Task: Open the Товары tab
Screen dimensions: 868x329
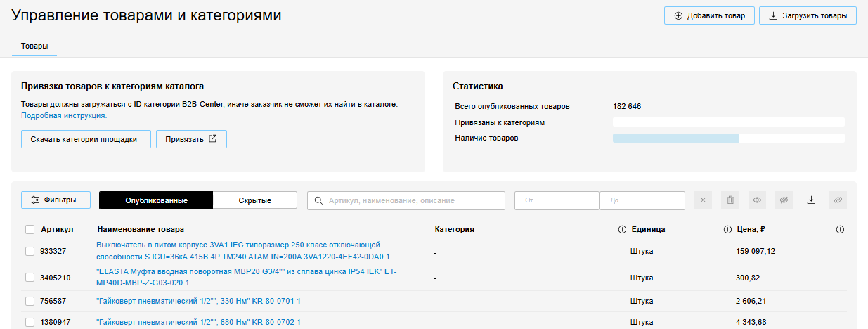Action: (34, 46)
